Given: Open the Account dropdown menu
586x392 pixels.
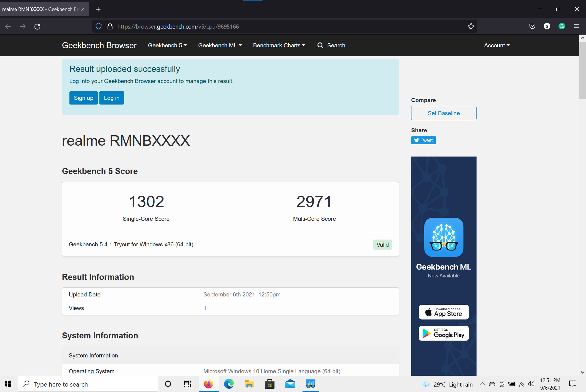Looking at the screenshot, I should [x=497, y=45].
